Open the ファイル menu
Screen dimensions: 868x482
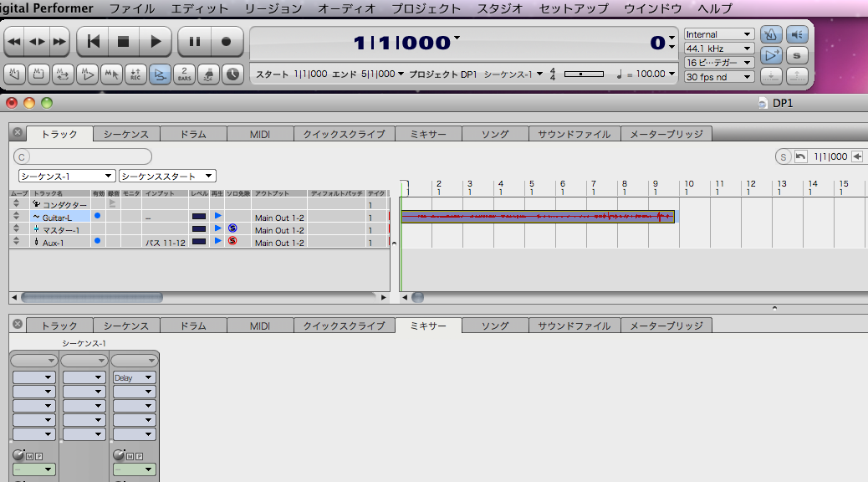132,9
